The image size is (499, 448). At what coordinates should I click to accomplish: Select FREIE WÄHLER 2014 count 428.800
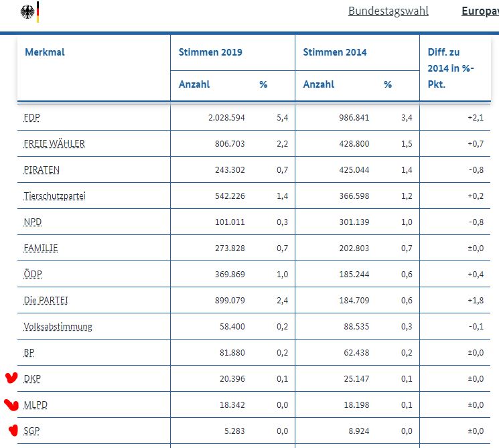(x=354, y=144)
